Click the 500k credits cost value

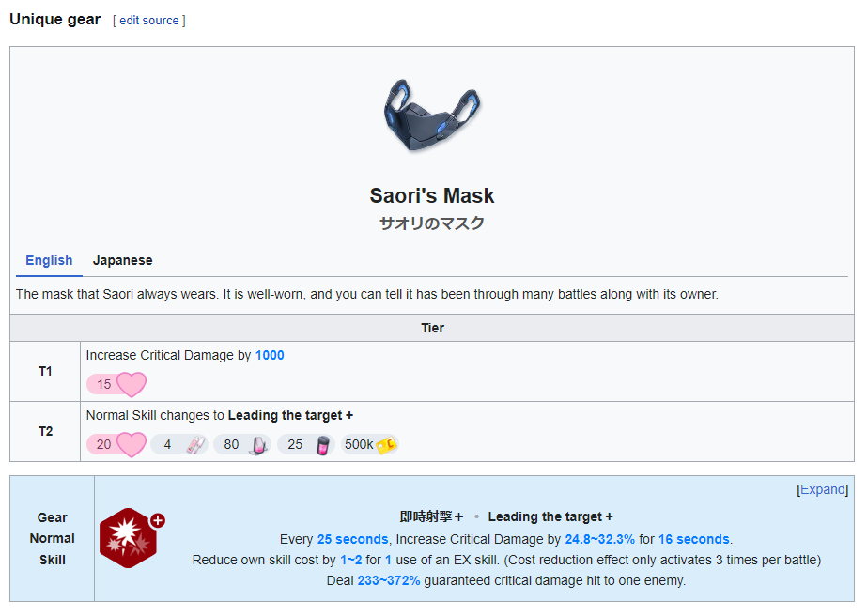tap(358, 444)
